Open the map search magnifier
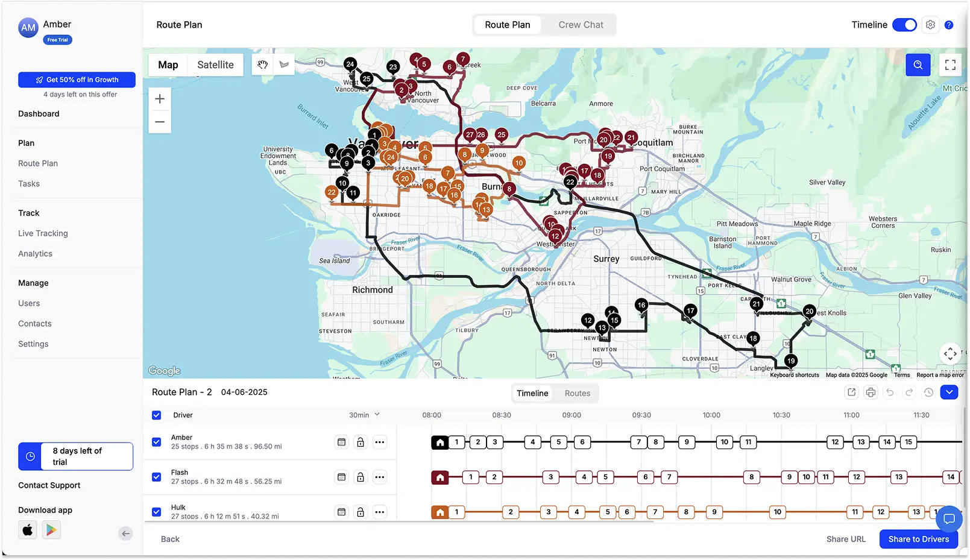970x560 pixels. click(918, 64)
